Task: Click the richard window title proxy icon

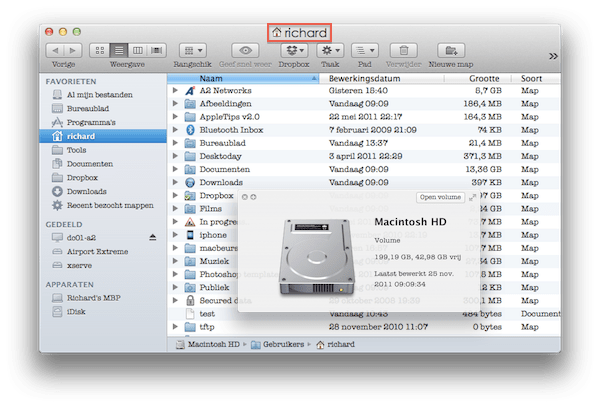Action: 277,33
